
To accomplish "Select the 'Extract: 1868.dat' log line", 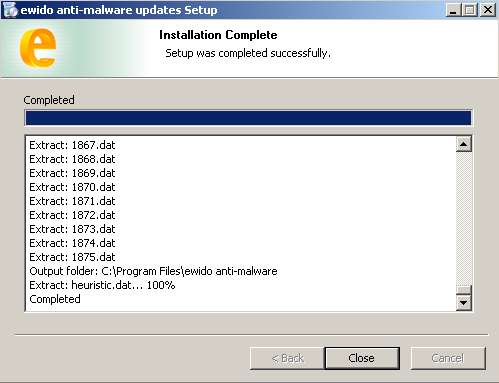I will click(x=72, y=159).
